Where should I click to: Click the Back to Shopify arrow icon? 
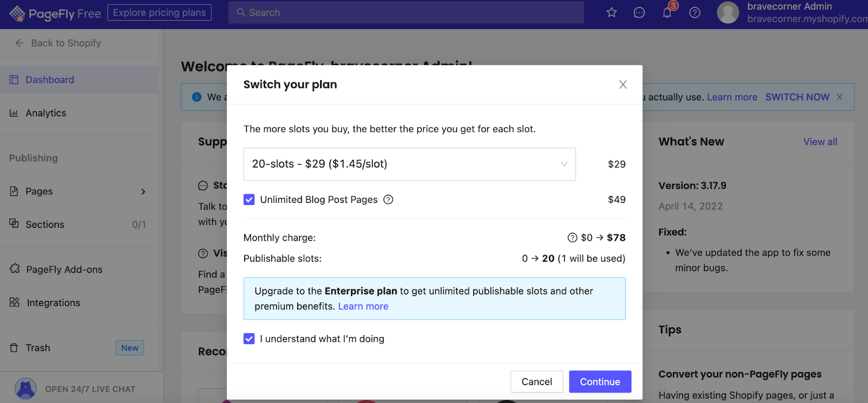click(x=20, y=43)
